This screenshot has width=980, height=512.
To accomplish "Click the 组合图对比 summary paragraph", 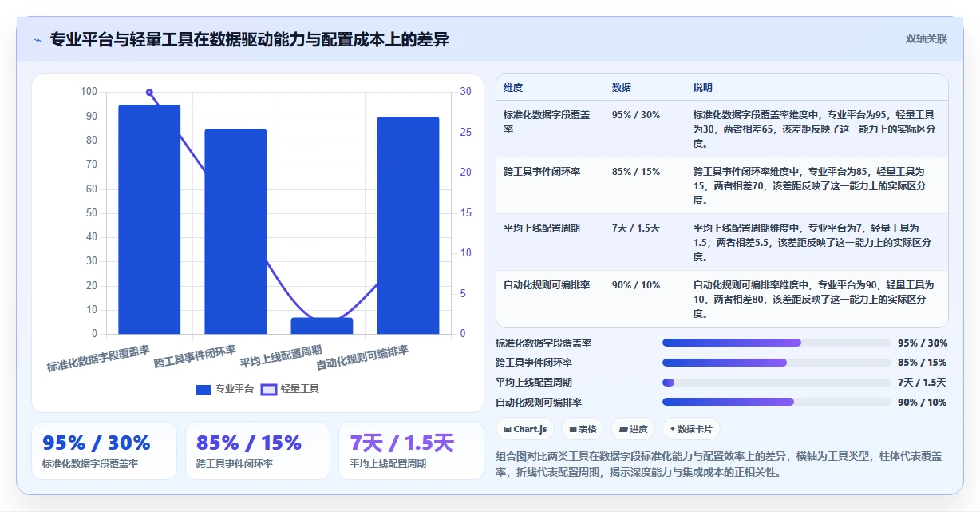I will tap(719, 464).
